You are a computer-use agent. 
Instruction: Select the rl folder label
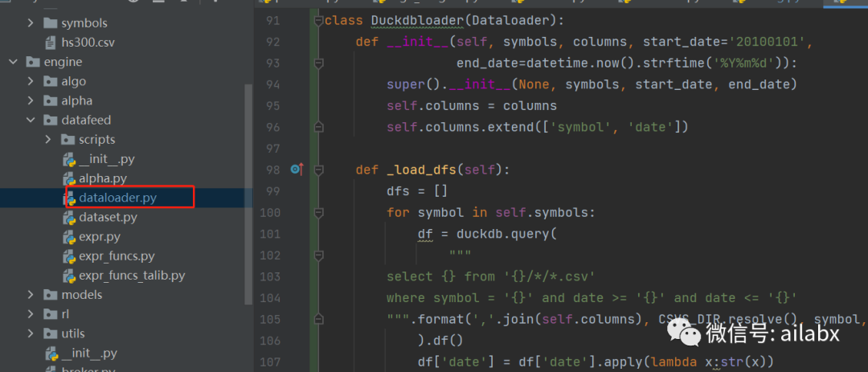point(65,314)
